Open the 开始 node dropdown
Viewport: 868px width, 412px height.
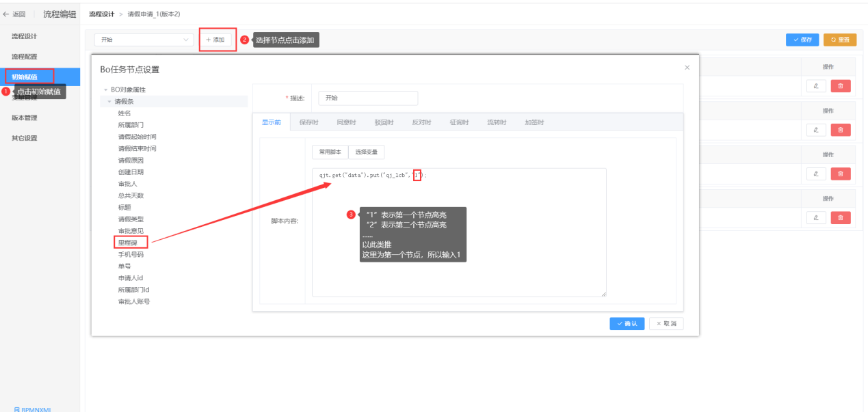(144, 40)
